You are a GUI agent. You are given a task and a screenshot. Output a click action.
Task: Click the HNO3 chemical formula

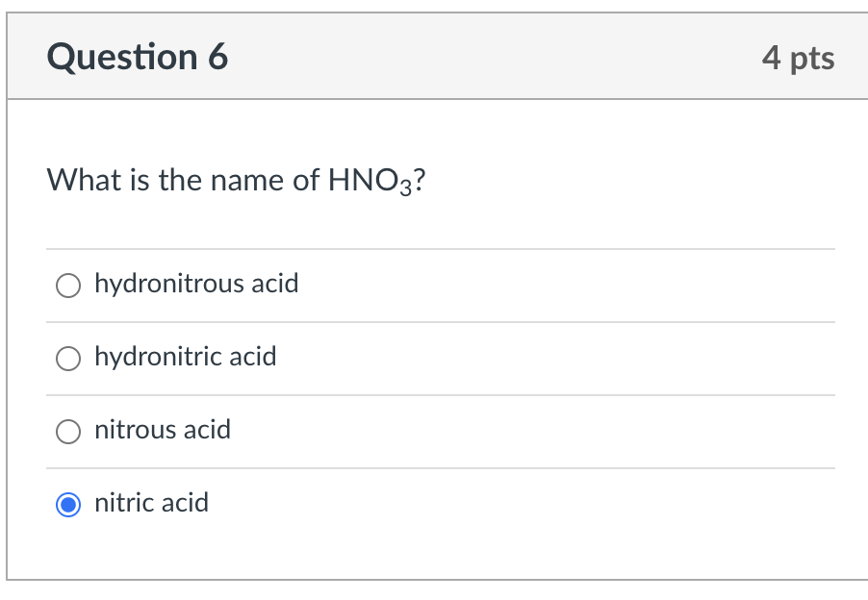[x=370, y=181]
